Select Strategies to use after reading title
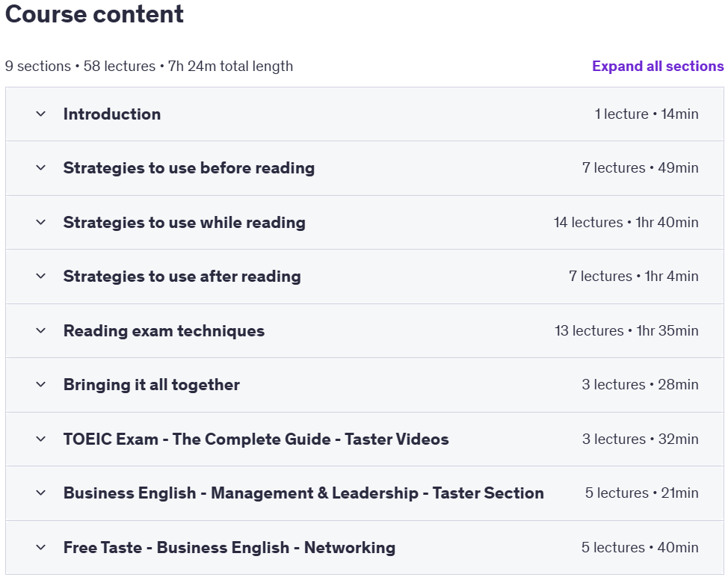The height and width of the screenshot is (580, 728). click(x=182, y=277)
